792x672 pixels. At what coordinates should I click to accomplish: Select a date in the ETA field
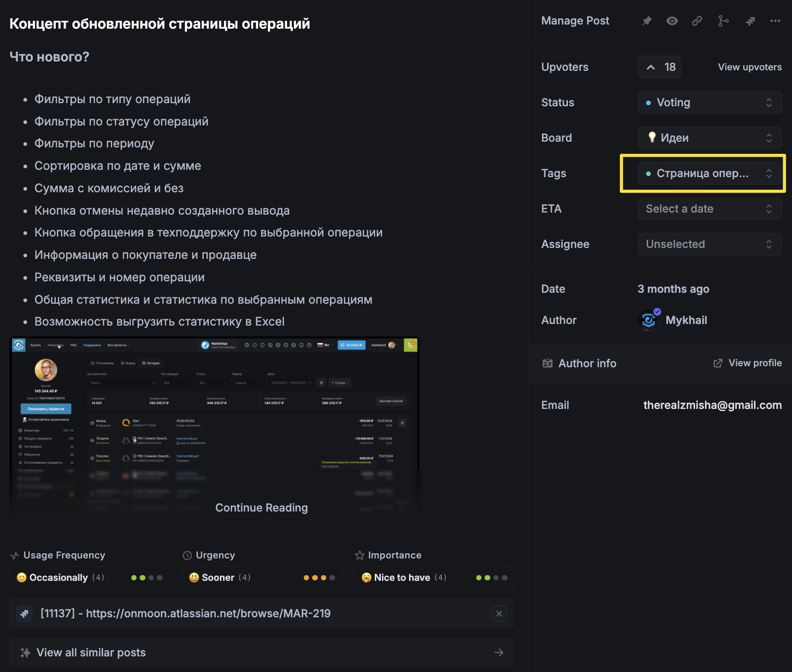[x=709, y=209]
